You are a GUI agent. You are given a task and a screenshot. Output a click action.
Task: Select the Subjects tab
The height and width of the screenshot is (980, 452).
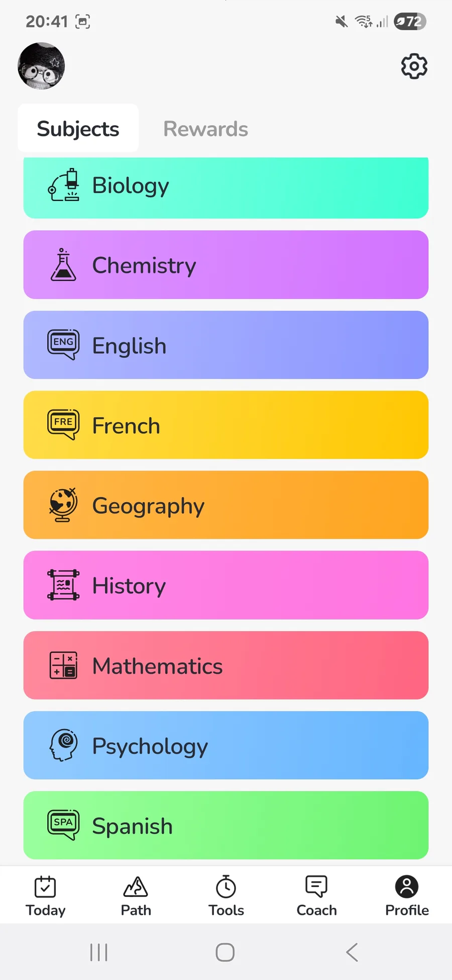pos(78,129)
